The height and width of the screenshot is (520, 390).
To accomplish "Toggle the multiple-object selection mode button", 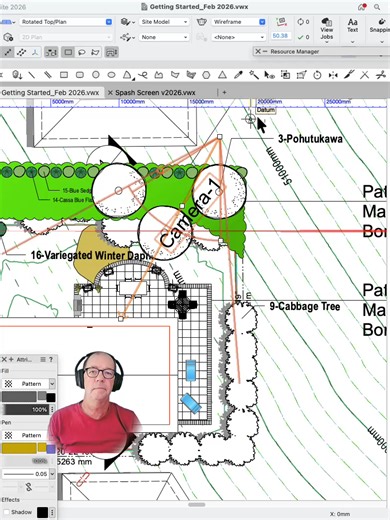I will [x=51, y=52].
